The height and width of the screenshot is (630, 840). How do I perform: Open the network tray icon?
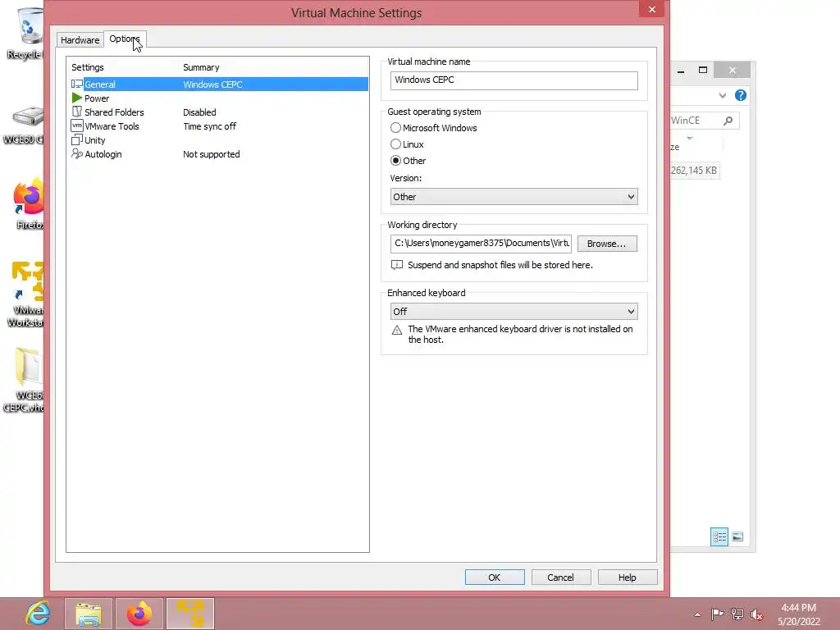click(x=737, y=614)
